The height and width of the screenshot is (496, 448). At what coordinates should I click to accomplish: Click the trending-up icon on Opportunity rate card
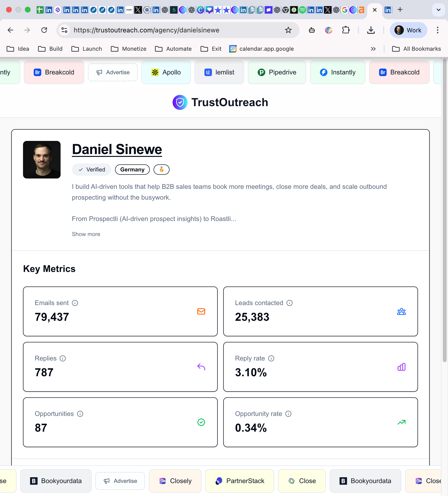[x=401, y=422]
